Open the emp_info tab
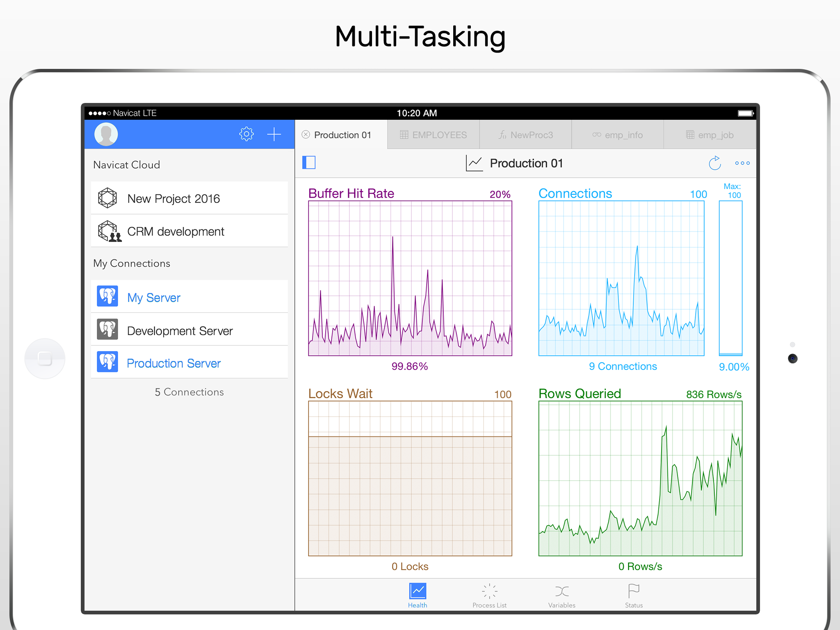 coord(618,135)
